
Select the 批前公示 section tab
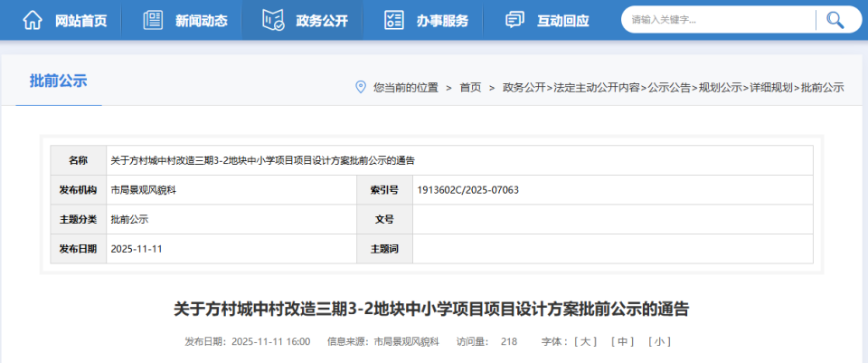tap(58, 81)
